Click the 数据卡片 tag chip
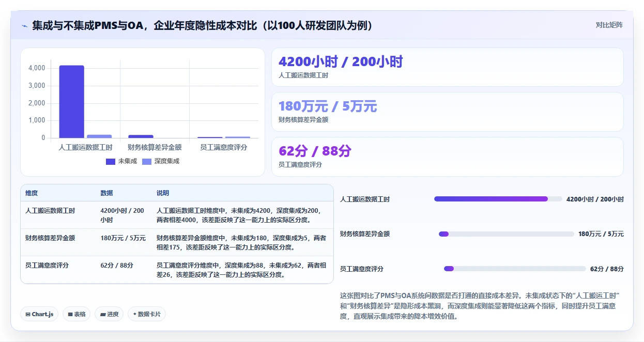 (147, 314)
